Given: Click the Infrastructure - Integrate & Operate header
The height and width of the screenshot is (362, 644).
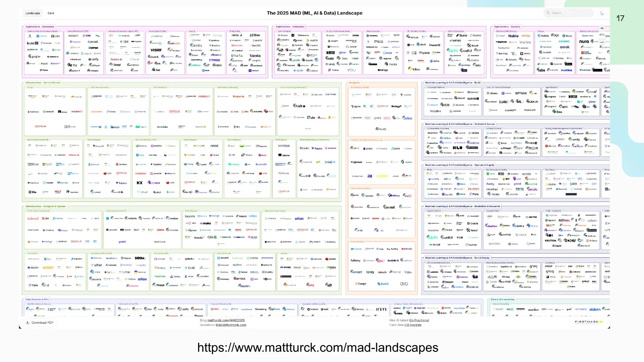Looking at the screenshot, I should pos(46,206).
